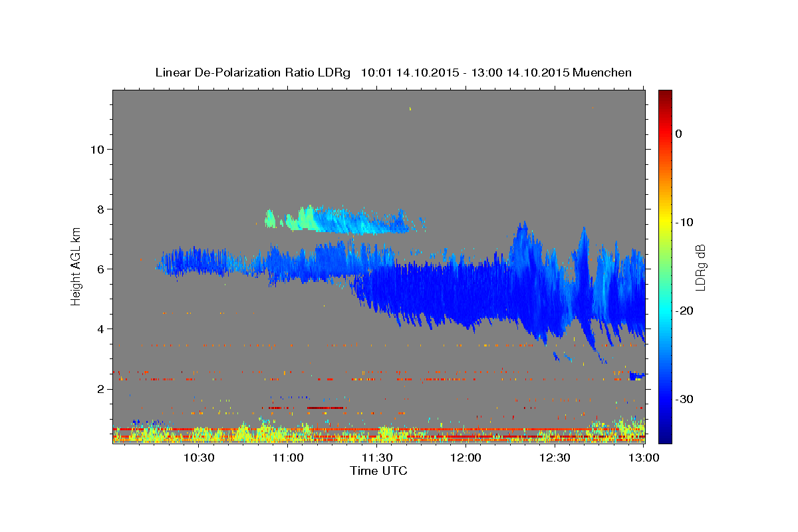
Task: Click the colorbar label '-20'
Action: 685,311
